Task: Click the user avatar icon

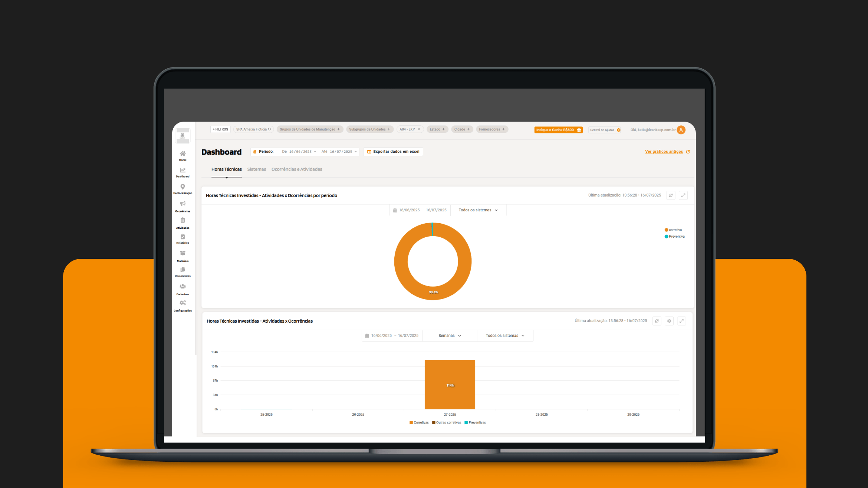Action: click(x=681, y=130)
